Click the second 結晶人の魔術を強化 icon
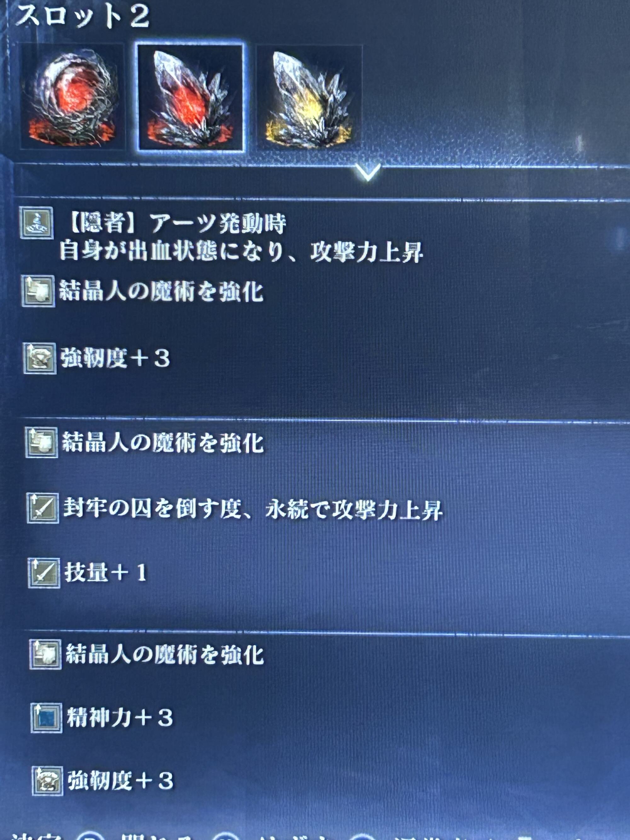This screenshot has width=630, height=840. (41, 443)
